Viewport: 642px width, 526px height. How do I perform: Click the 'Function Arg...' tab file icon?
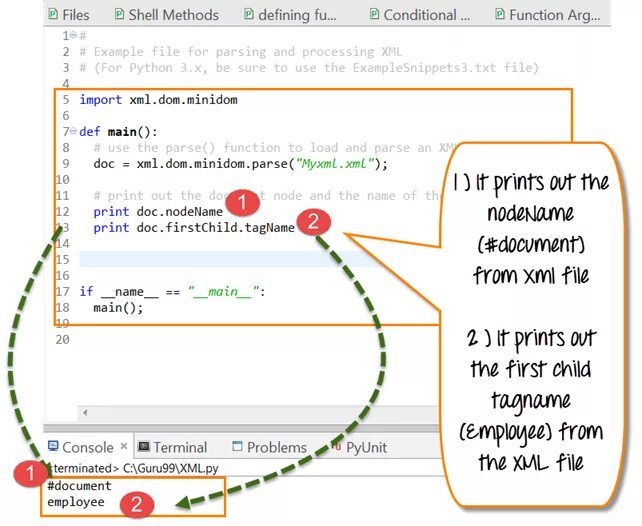pyautogui.click(x=500, y=15)
